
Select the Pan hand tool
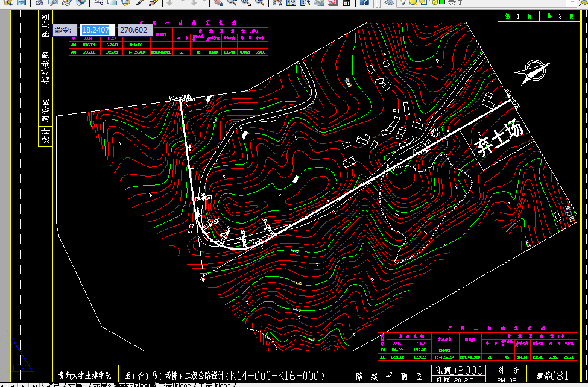click(218, 2)
